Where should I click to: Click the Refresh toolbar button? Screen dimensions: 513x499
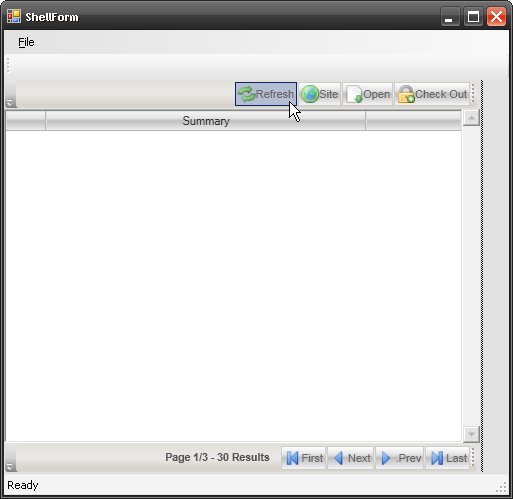[266, 94]
